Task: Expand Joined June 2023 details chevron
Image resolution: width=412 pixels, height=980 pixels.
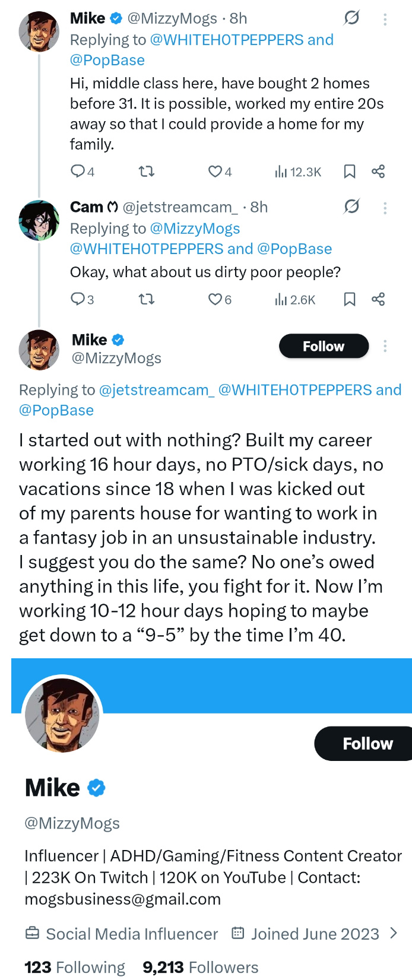Action: coord(393,933)
